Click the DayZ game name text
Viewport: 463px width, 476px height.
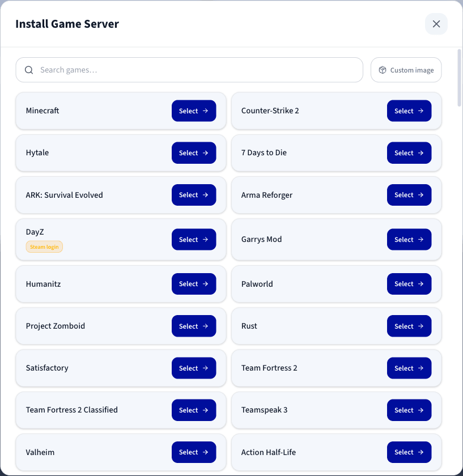tap(35, 232)
